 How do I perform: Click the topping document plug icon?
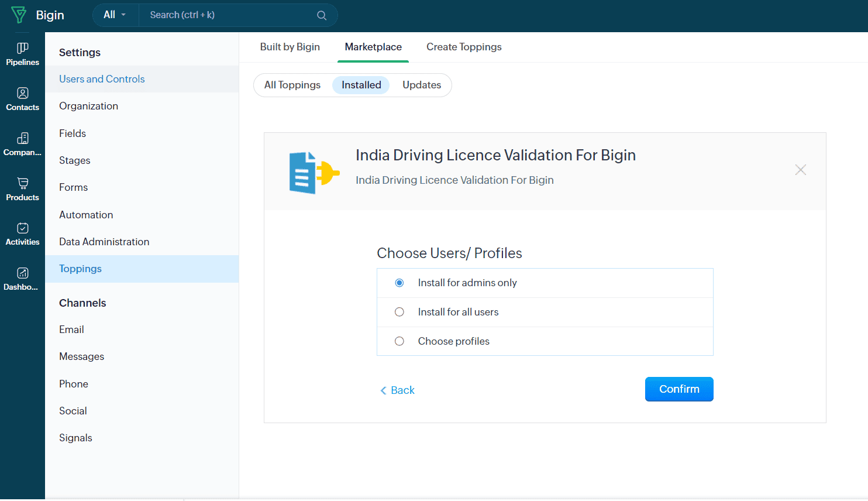(x=314, y=173)
